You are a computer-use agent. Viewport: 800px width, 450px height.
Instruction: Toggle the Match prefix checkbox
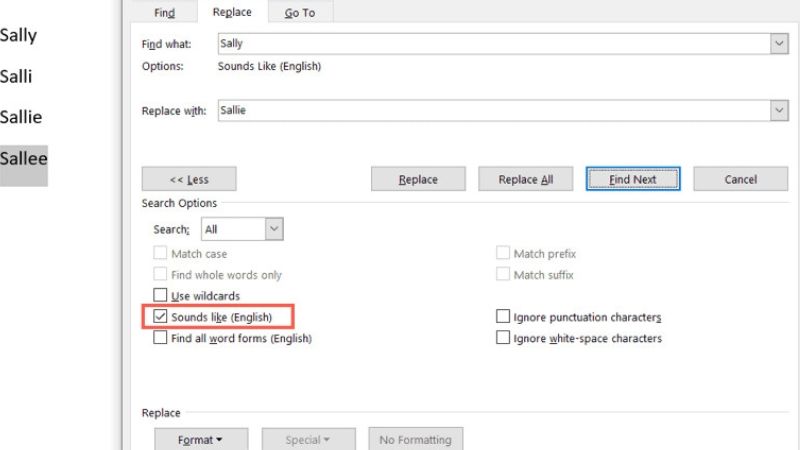tap(503, 253)
